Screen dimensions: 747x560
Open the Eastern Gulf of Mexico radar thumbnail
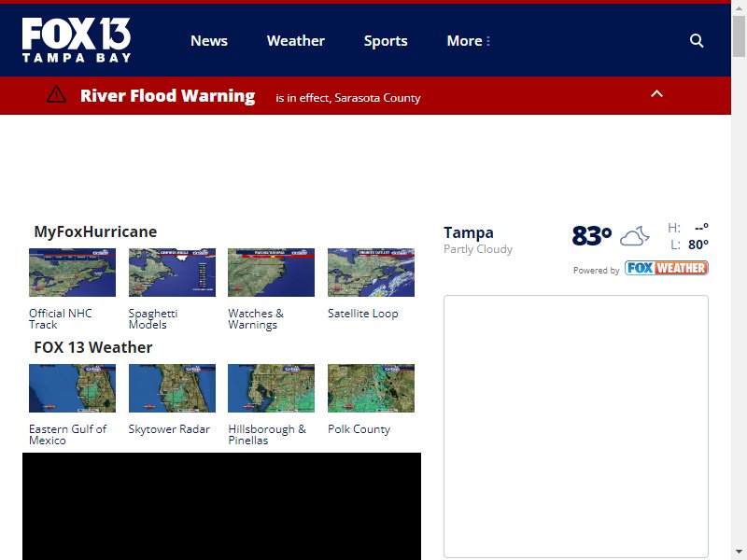pos(73,388)
